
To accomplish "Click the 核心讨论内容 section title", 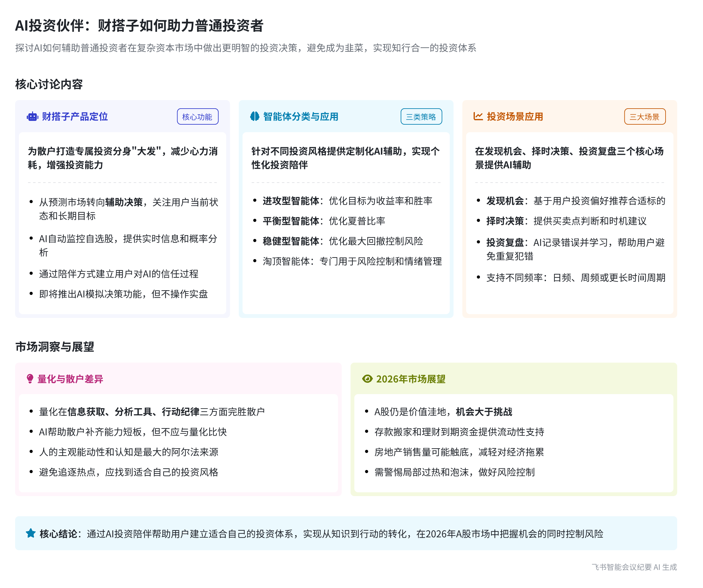I will 49,84.
